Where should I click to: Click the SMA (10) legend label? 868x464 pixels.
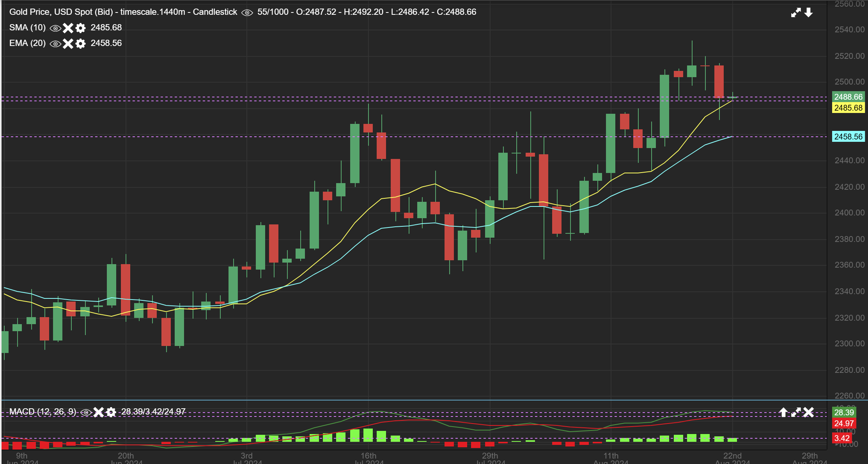pyautogui.click(x=27, y=28)
